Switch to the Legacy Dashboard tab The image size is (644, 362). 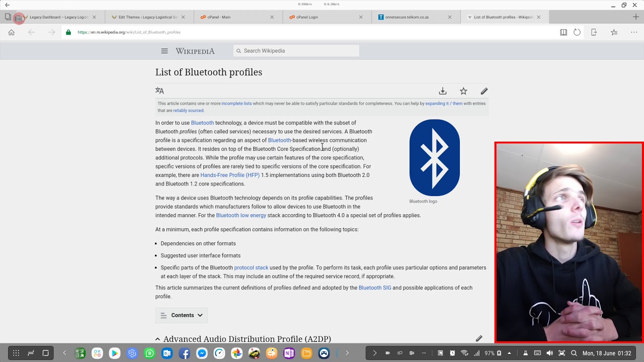(59, 17)
